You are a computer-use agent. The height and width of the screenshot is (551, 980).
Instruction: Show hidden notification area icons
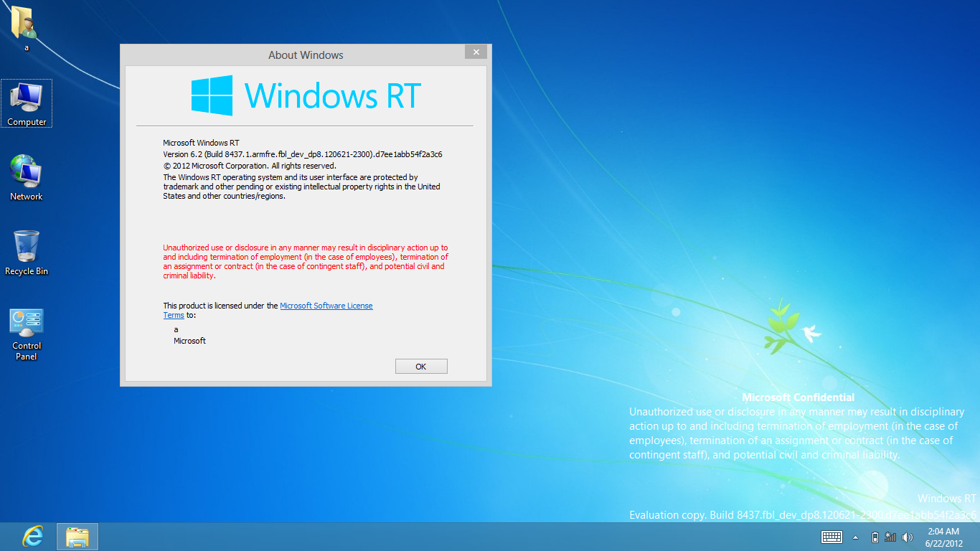click(x=855, y=537)
